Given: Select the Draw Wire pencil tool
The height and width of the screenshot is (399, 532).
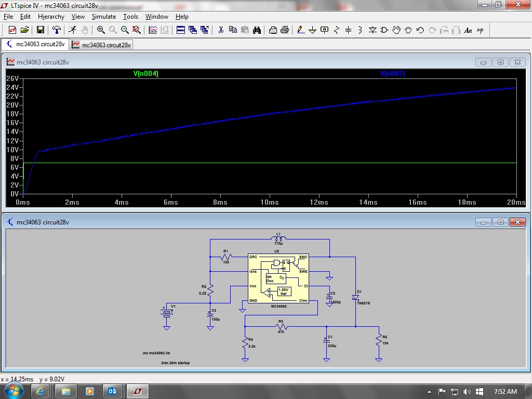Looking at the screenshot, I should point(300,30).
